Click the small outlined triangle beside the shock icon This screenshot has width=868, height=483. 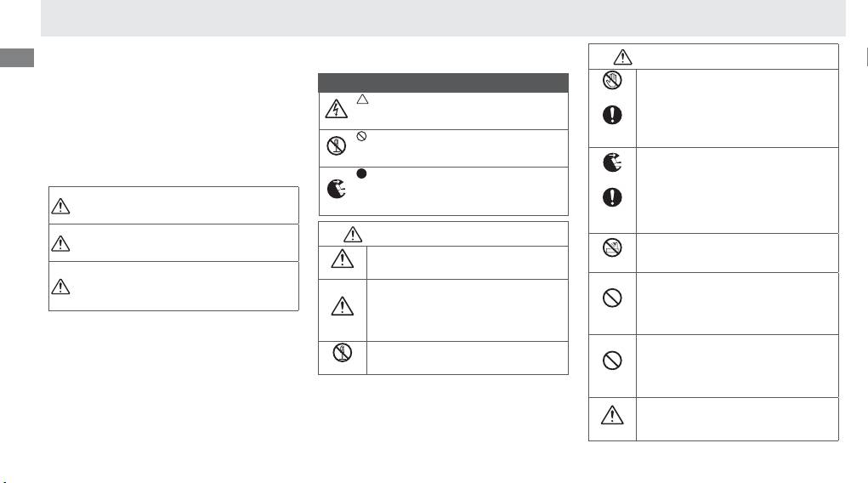(361, 99)
